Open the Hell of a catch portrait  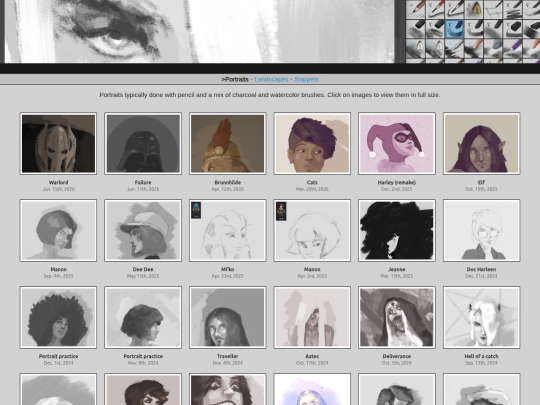481,317
